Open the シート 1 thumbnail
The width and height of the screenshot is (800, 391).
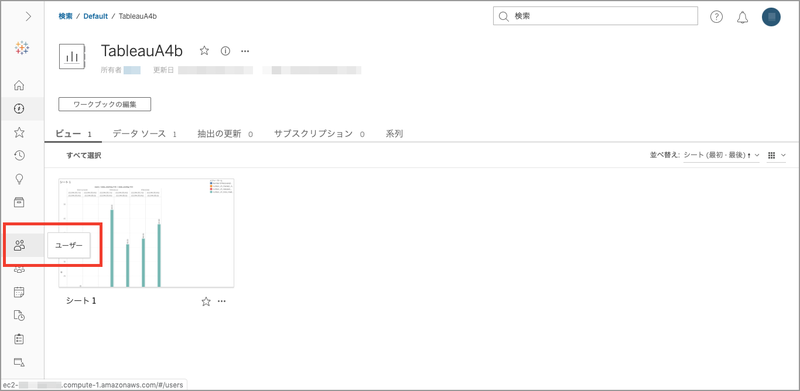point(146,233)
